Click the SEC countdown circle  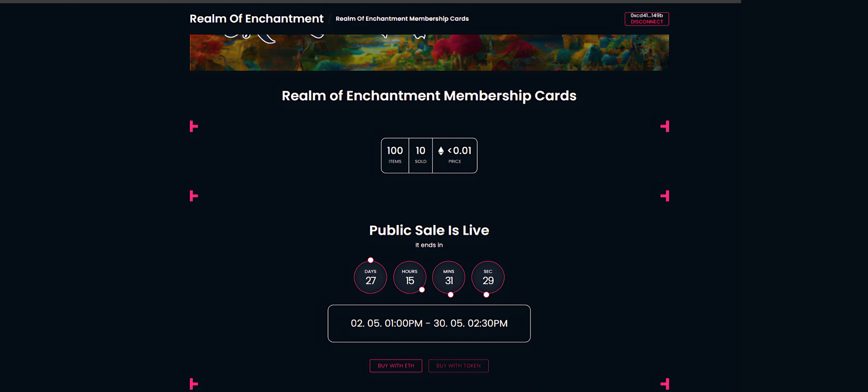488,277
